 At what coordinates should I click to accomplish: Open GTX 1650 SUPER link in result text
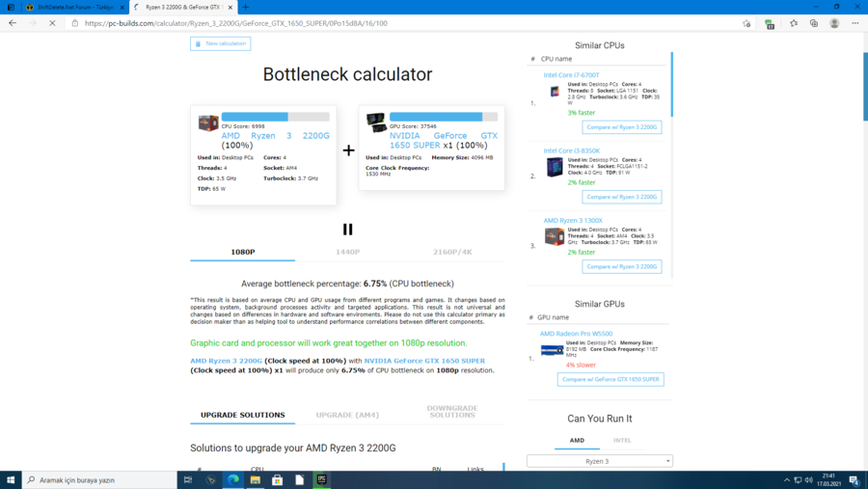pyautogui.click(x=424, y=361)
